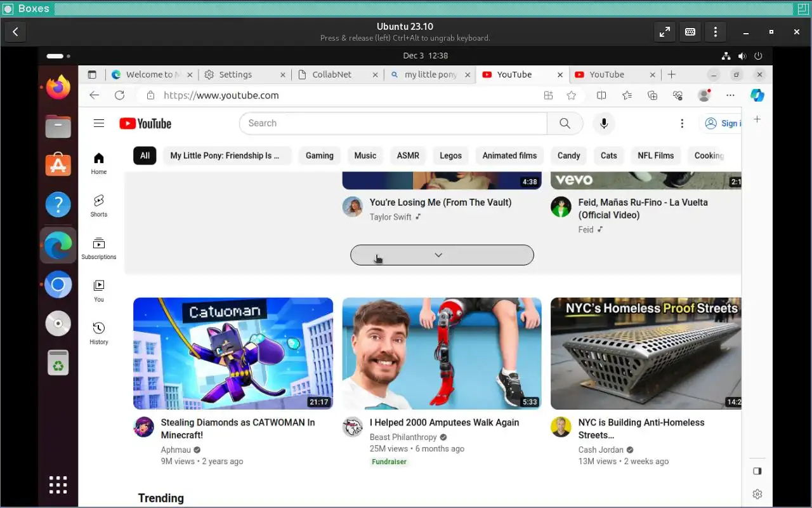This screenshot has width=812, height=508.
Task: Click the Aphmau channel avatar
Action: (x=144, y=427)
